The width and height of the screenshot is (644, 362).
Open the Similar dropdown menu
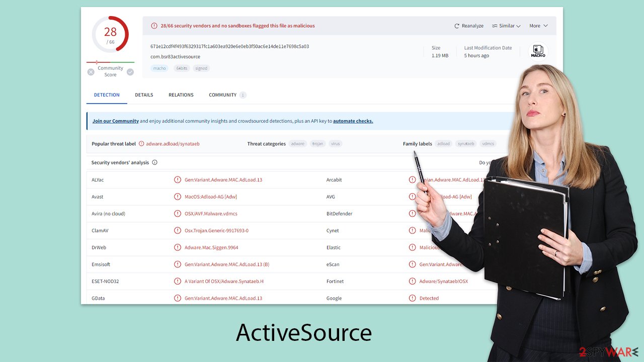point(506,26)
